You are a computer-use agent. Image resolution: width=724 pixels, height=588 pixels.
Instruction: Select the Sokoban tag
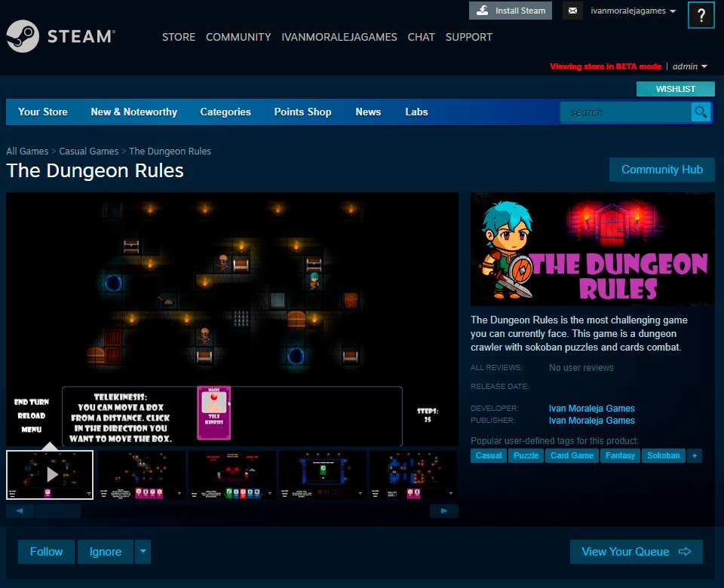[x=663, y=455]
